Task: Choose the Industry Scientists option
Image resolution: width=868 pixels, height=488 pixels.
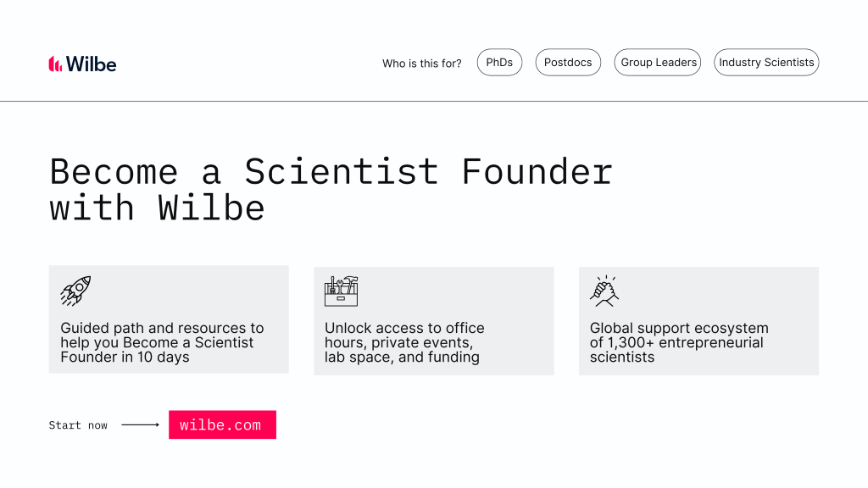Action: pos(766,63)
